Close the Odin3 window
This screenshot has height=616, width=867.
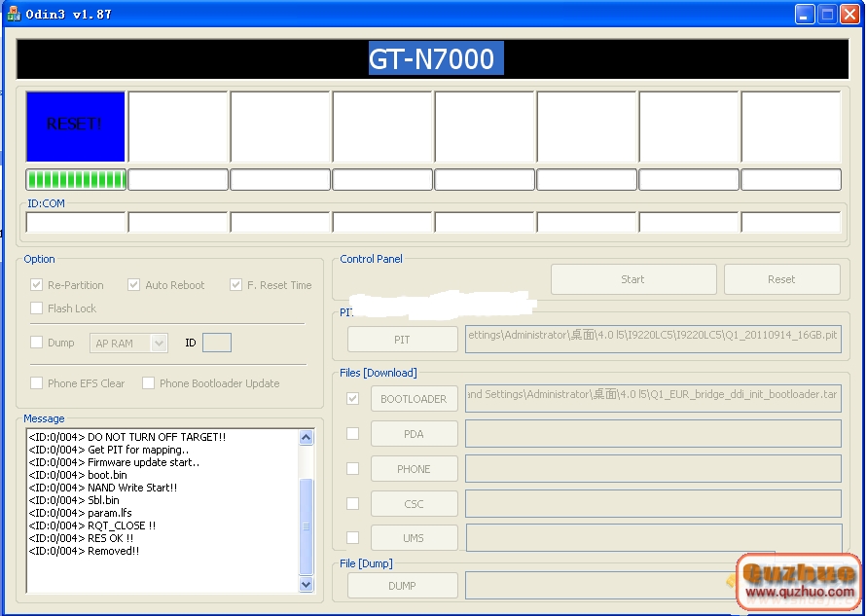coord(849,14)
